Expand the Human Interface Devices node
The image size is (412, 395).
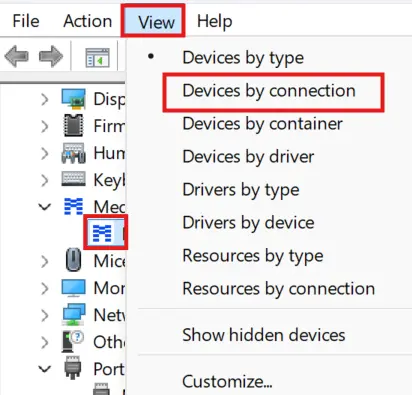(44, 153)
